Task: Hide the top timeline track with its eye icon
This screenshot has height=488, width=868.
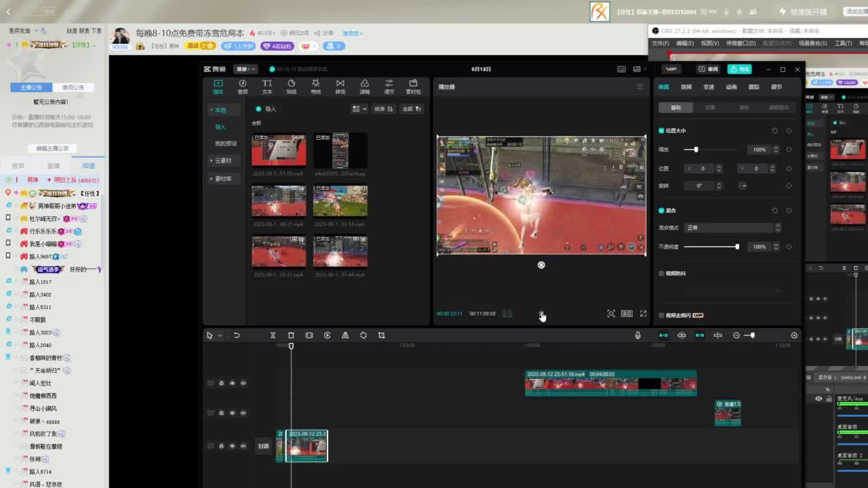Action: click(232, 383)
